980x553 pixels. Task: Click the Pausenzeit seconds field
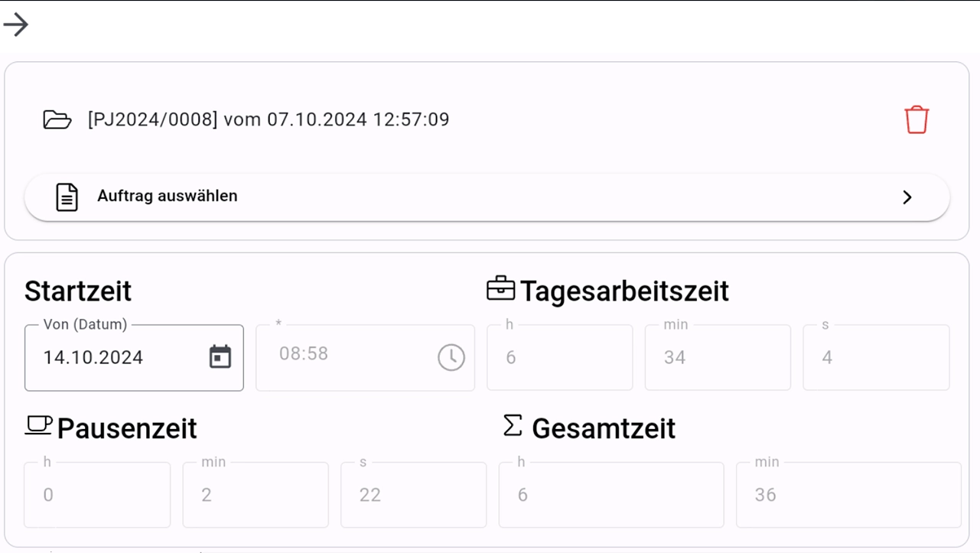coord(413,495)
